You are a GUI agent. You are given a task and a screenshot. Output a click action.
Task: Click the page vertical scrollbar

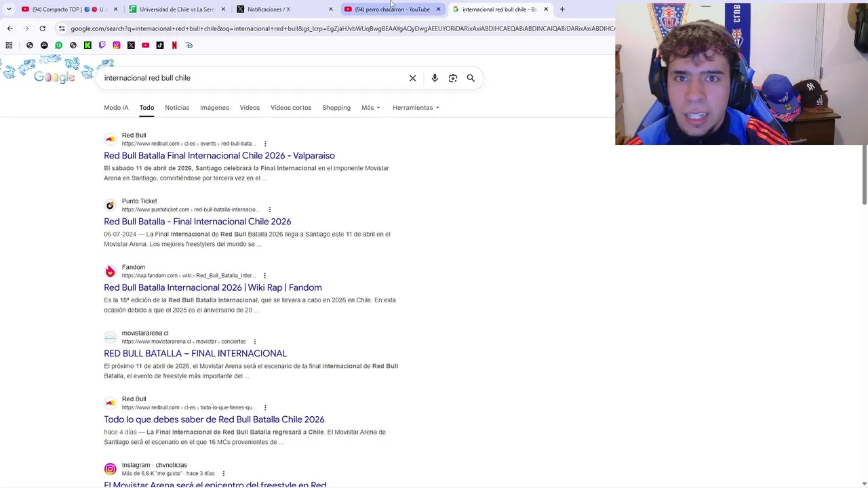[x=865, y=174]
